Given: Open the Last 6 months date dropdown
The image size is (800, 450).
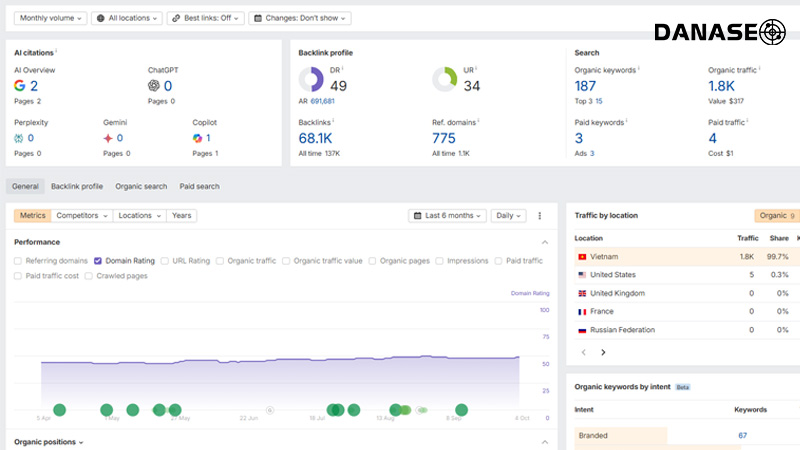Looking at the screenshot, I should tap(447, 215).
